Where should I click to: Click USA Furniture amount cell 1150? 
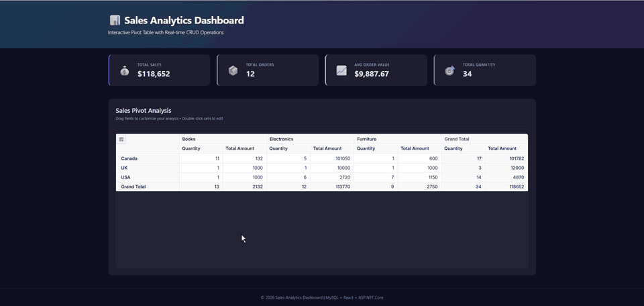pos(419,177)
